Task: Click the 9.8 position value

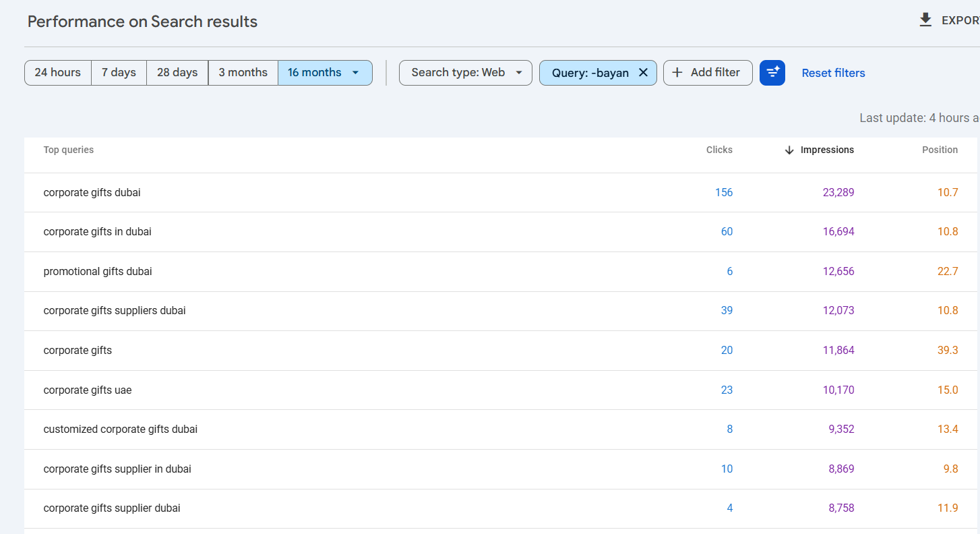Action: 950,469
